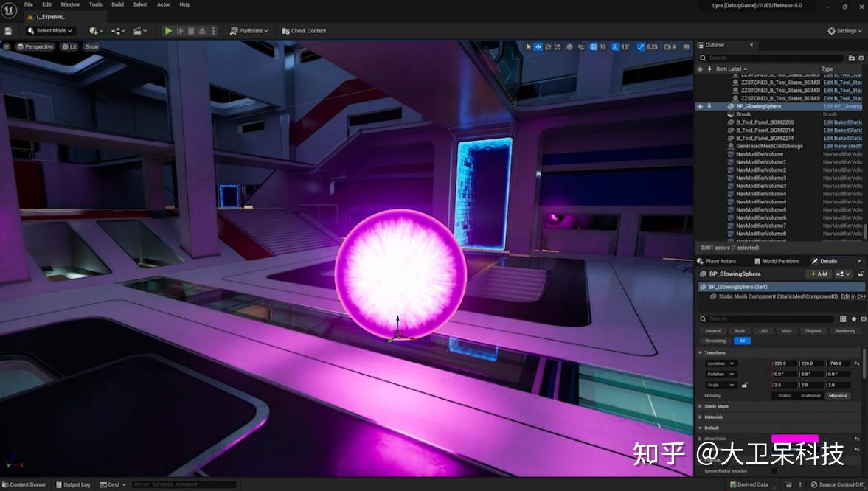Toggle rotation angle snapping

point(615,47)
